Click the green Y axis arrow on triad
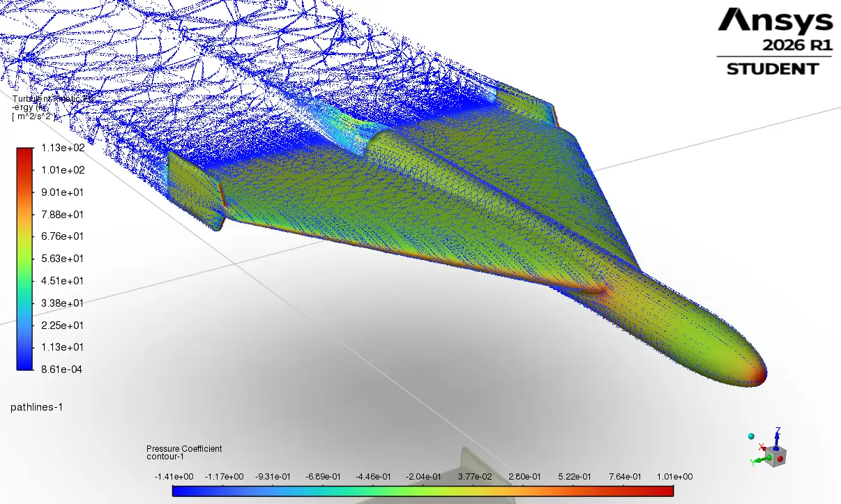Image resolution: width=841 pixels, height=504 pixels. 760,460
